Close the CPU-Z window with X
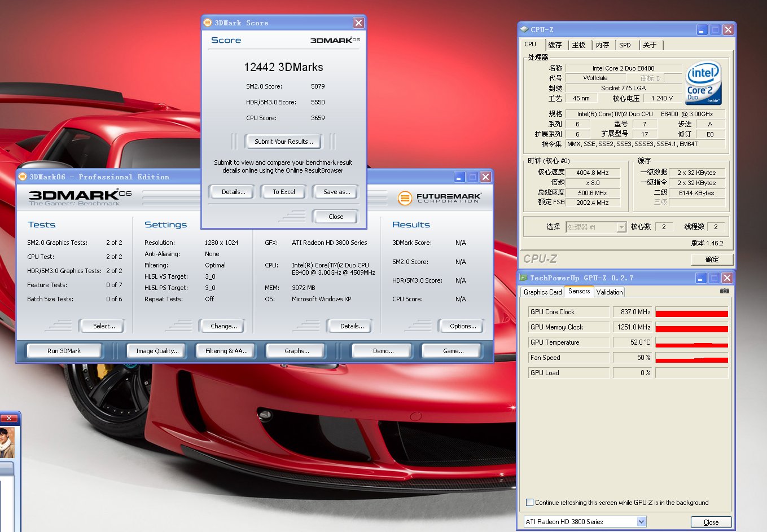Image resolution: width=767 pixels, height=532 pixels. [728, 29]
